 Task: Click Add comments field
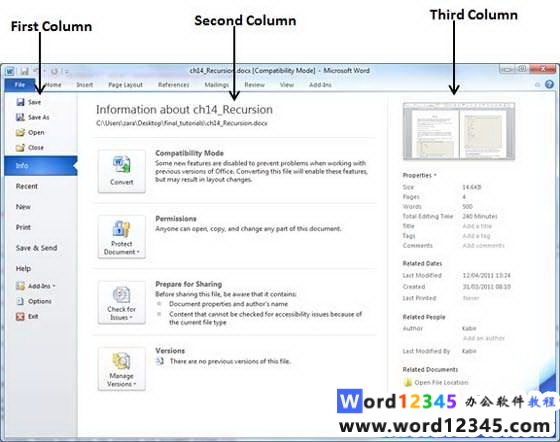point(484,245)
